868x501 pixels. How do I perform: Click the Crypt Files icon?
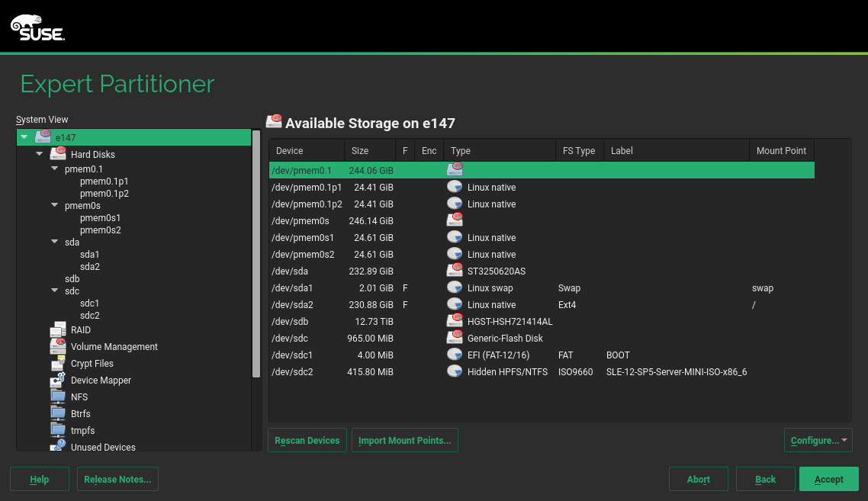[x=58, y=364]
